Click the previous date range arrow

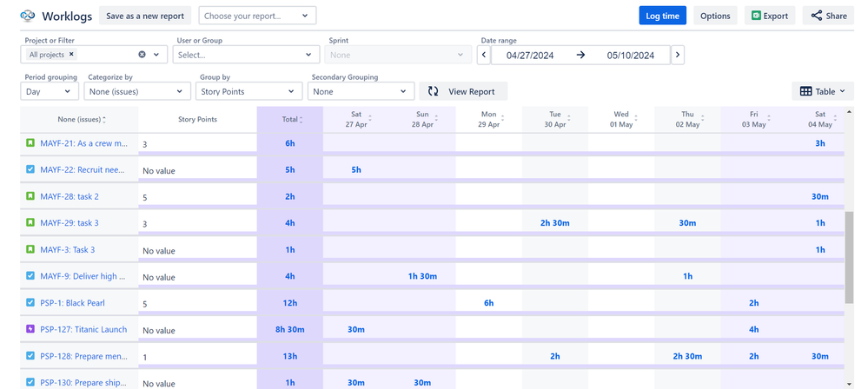(483, 55)
